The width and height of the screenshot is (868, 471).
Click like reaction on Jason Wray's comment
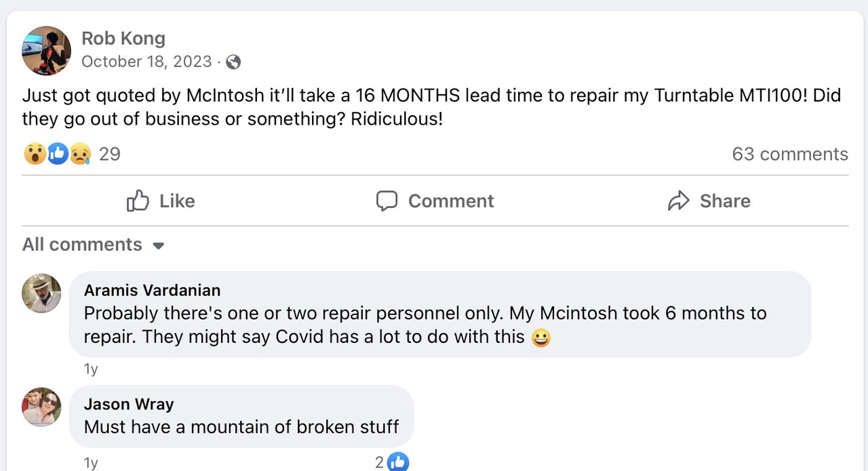(398, 462)
